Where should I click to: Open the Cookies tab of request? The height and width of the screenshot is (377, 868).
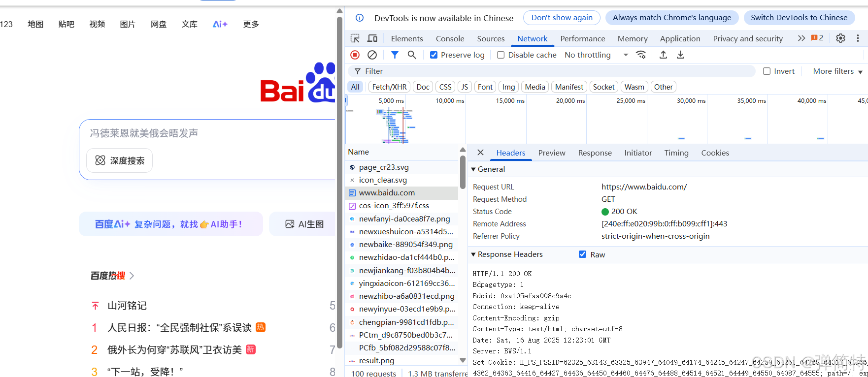(715, 153)
